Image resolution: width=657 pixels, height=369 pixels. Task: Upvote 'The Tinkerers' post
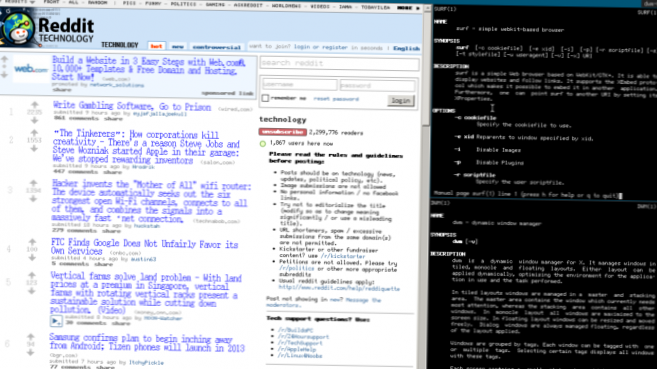click(34, 133)
